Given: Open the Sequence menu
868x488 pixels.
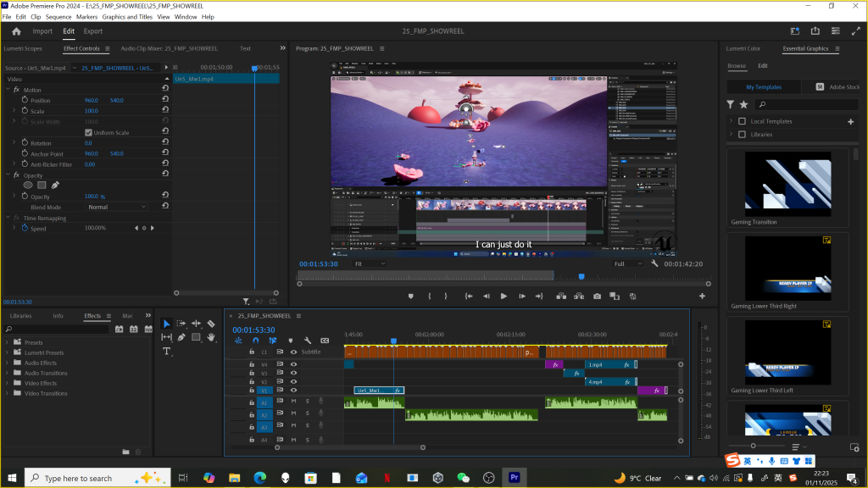Looking at the screenshot, I should (58, 17).
